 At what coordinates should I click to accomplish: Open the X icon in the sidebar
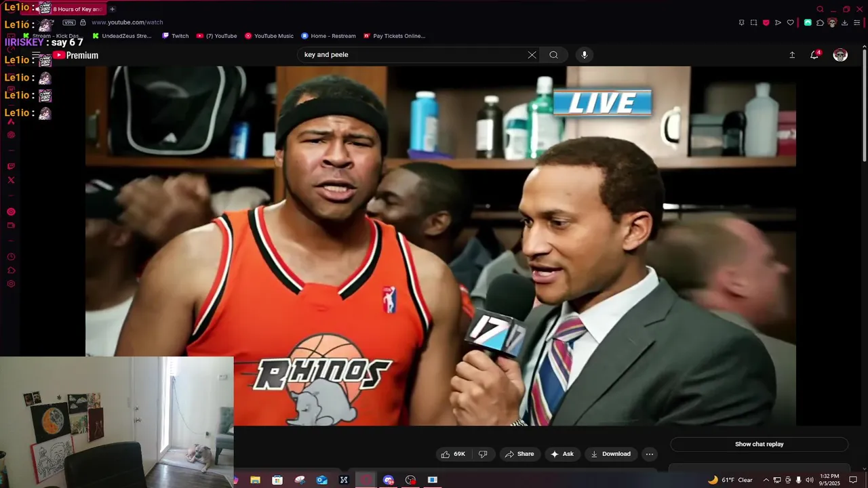[11, 180]
